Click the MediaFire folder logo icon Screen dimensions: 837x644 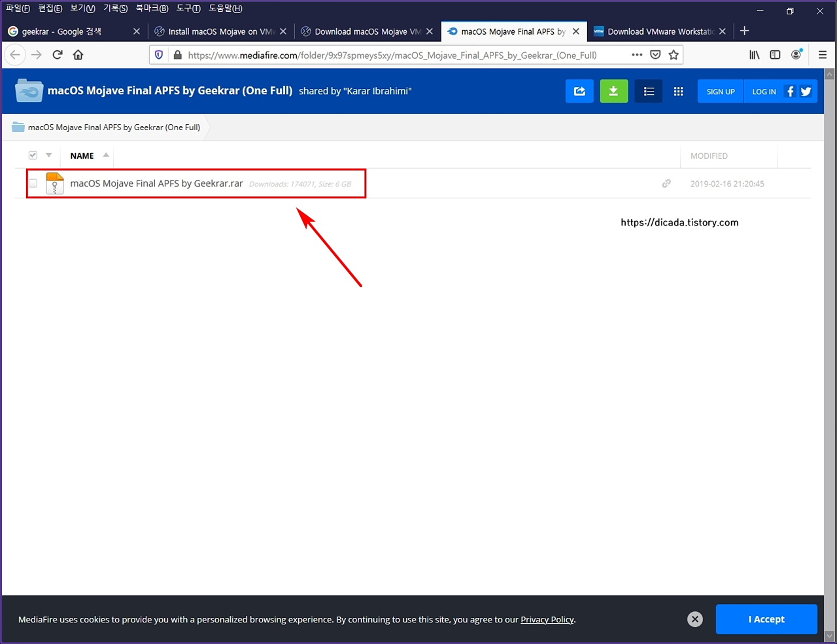[29, 91]
